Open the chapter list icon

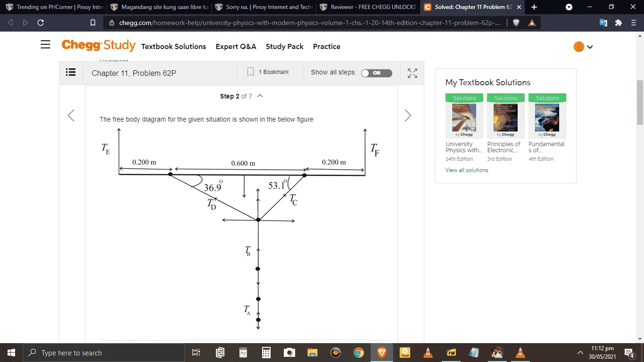coord(71,72)
